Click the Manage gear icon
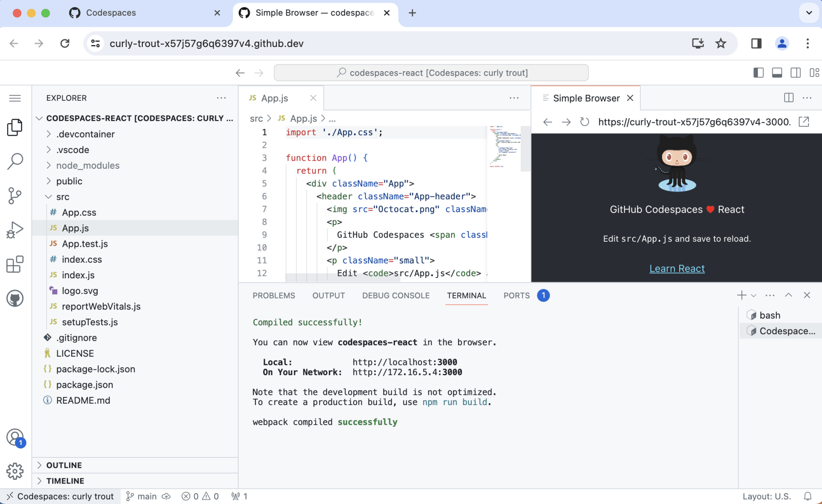This screenshot has height=504, width=822. [x=15, y=471]
